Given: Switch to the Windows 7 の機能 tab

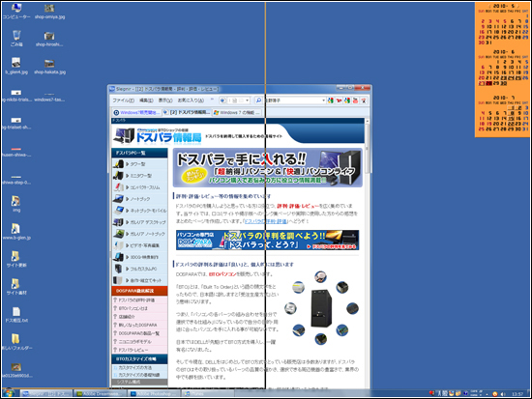Looking at the screenshot, I should tap(236, 112).
